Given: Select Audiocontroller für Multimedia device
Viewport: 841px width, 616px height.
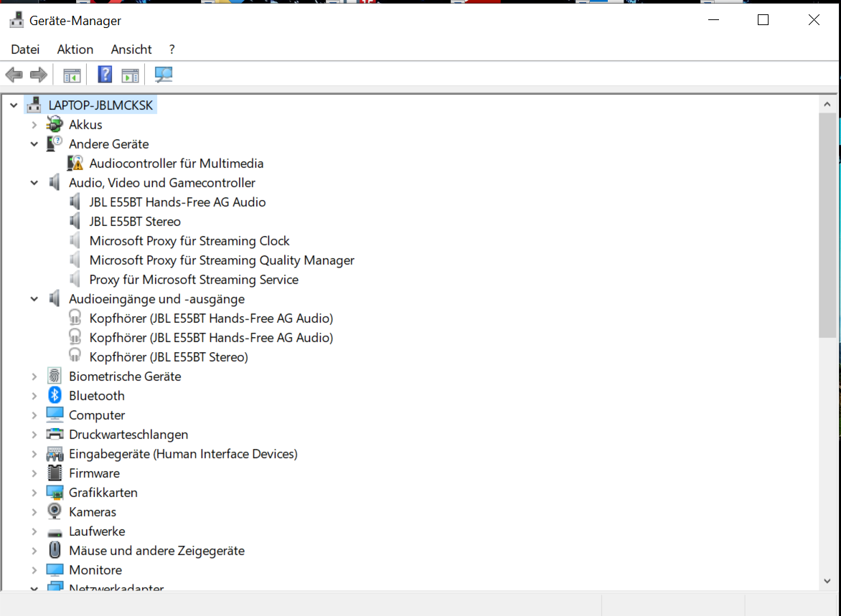Looking at the screenshot, I should pos(177,163).
